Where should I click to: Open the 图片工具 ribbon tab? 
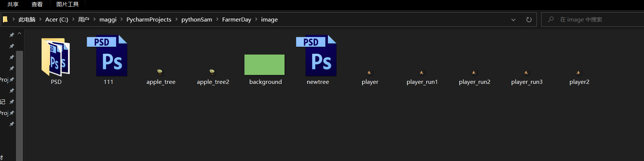click(68, 4)
